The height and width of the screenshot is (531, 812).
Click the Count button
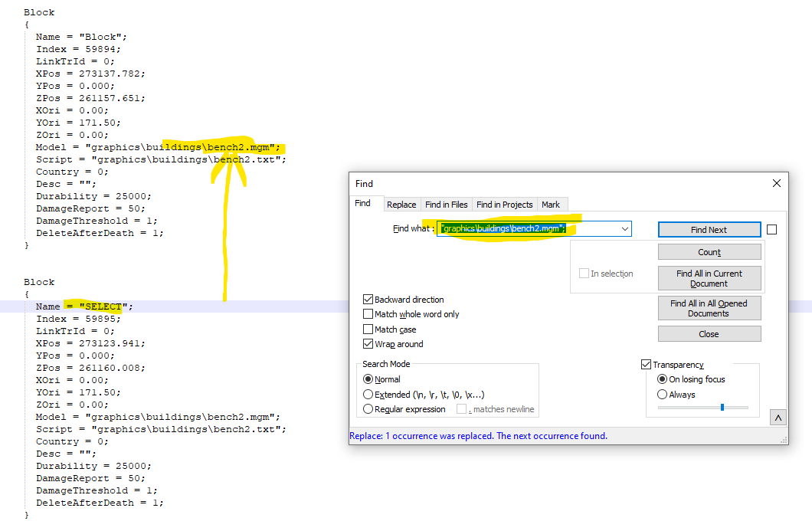click(709, 252)
